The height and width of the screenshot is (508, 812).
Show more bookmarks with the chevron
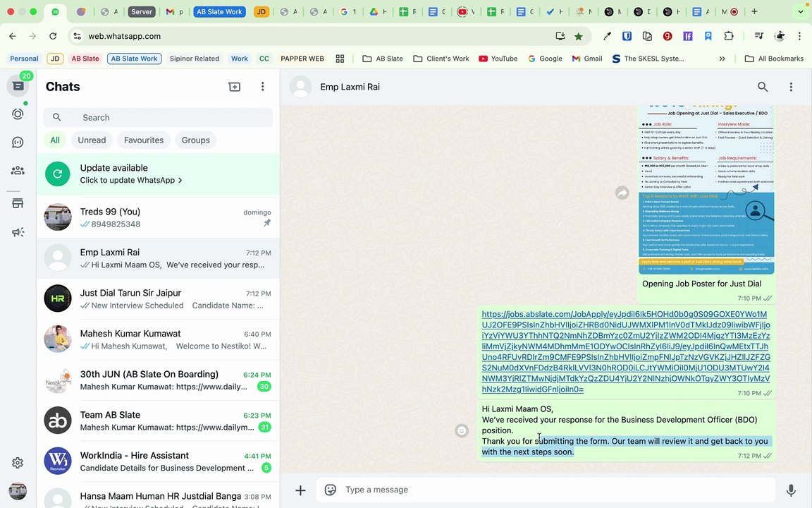click(x=722, y=59)
